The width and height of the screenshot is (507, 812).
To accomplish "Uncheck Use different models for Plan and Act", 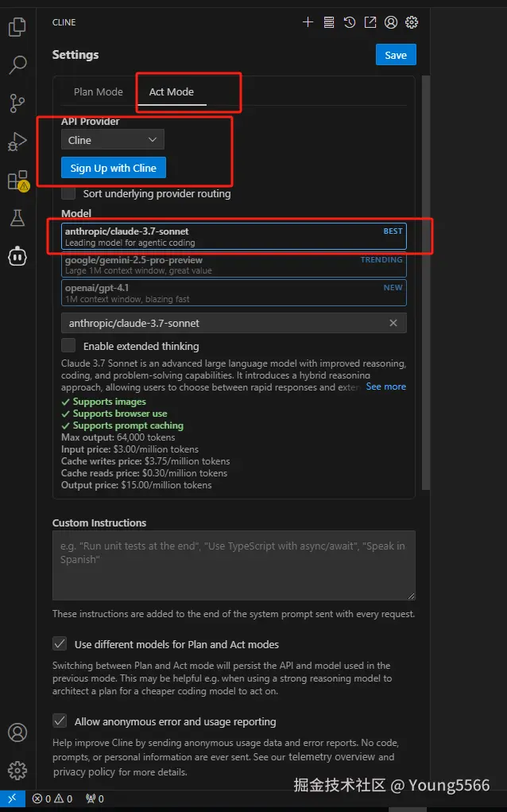I will pyautogui.click(x=60, y=644).
